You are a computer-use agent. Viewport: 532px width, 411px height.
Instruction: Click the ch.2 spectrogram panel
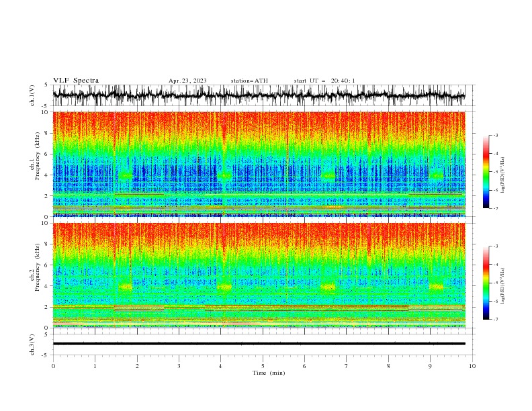259,275
